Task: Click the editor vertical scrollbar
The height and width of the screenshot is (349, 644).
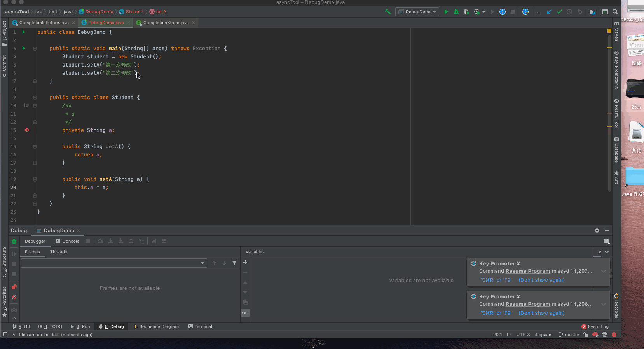Action: click(x=609, y=113)
